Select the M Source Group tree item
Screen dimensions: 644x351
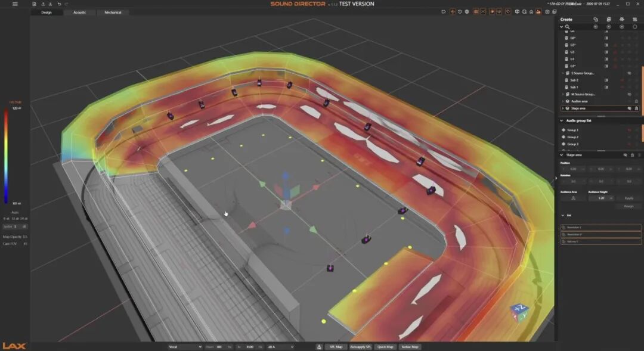(x=583, y=94)
